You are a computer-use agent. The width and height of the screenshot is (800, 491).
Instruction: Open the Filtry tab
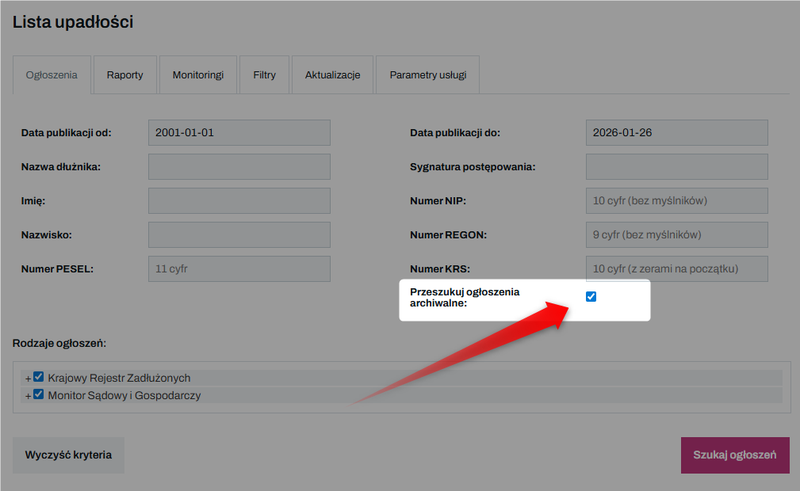[264, 75]
